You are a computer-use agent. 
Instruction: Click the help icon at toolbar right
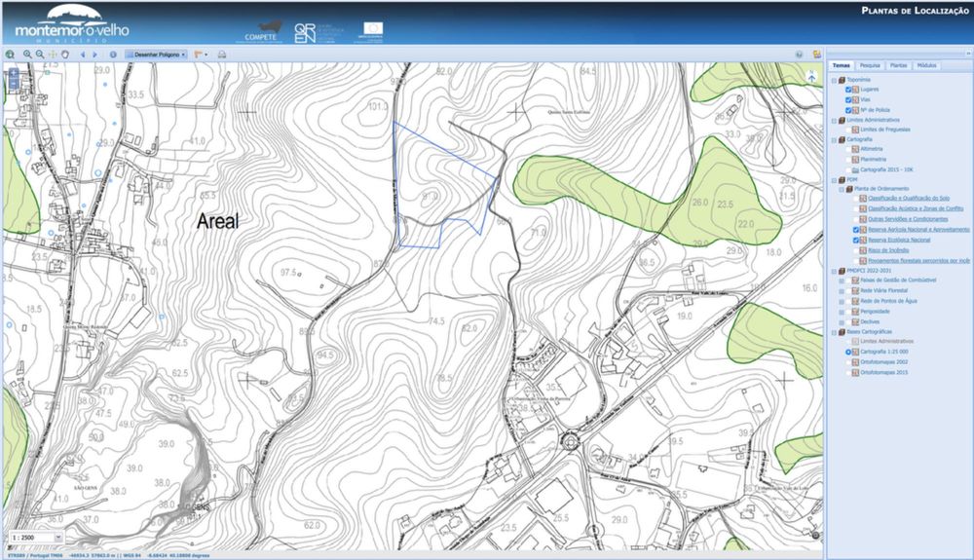coord(800,55)
